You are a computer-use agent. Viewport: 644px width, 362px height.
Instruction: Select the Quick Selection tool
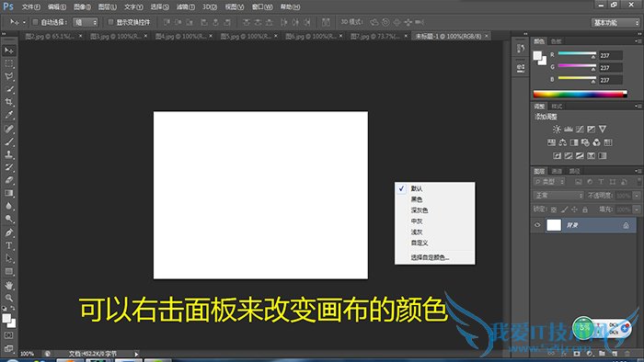(9, 89)
